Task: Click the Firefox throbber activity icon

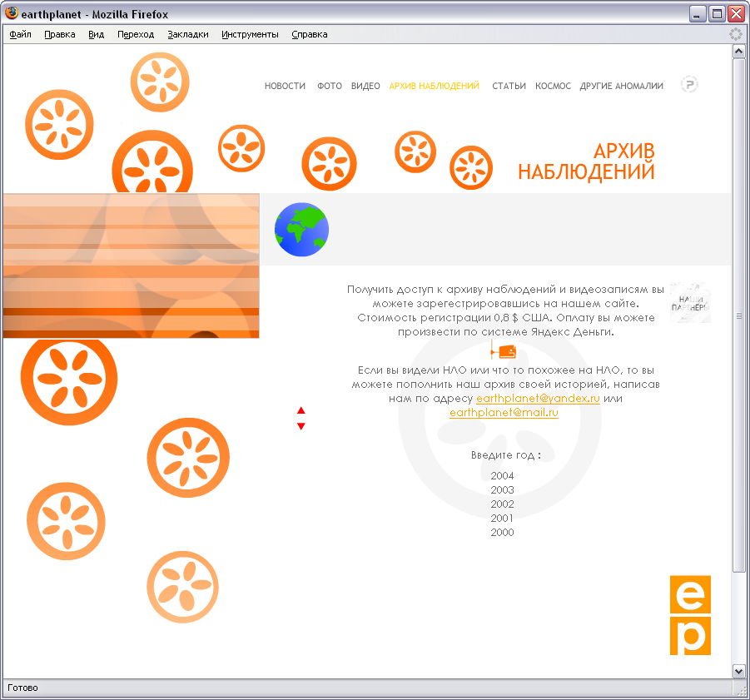Action: 736,34
